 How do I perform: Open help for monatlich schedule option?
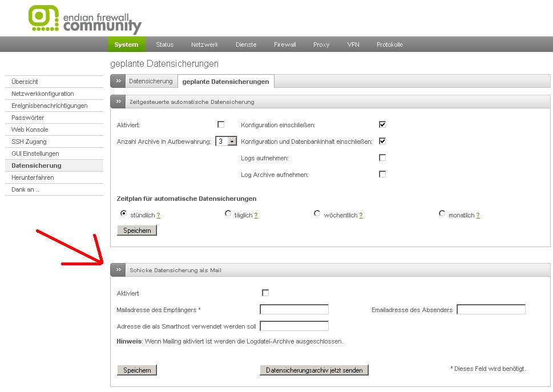[x=478, y=216]
